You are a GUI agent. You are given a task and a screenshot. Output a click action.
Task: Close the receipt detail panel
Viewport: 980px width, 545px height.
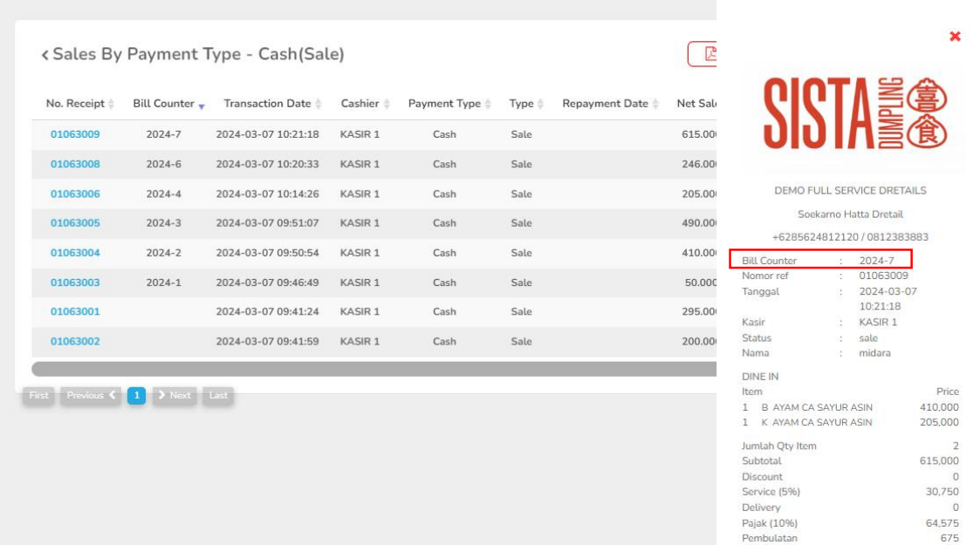pyautogui.click(x=955, y=37)
